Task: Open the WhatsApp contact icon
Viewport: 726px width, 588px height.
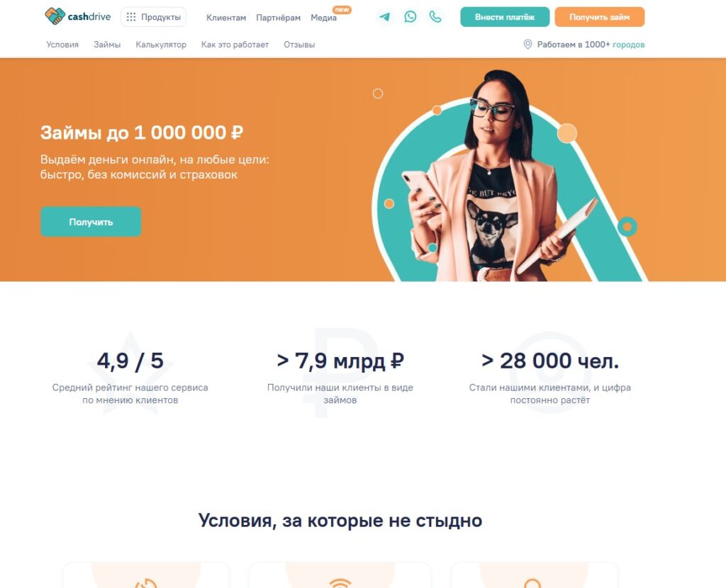Action: (x=411, y=17)
